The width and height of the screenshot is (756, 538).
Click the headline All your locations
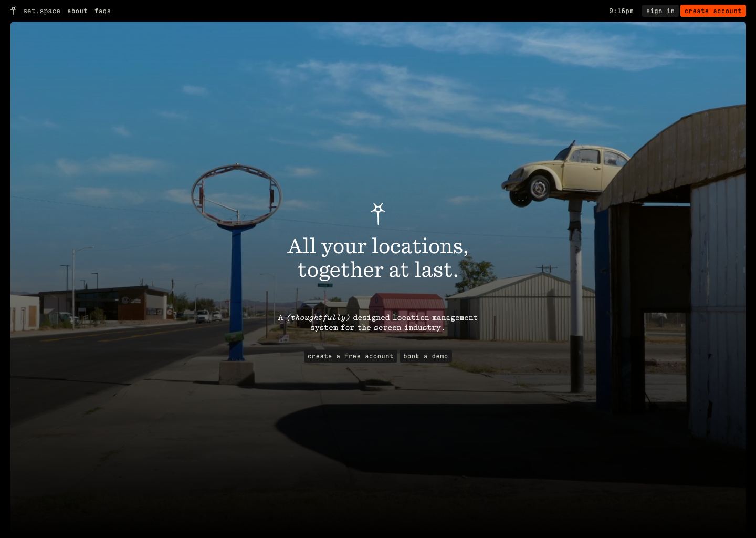pyautogui.click(x=378, y=258)
